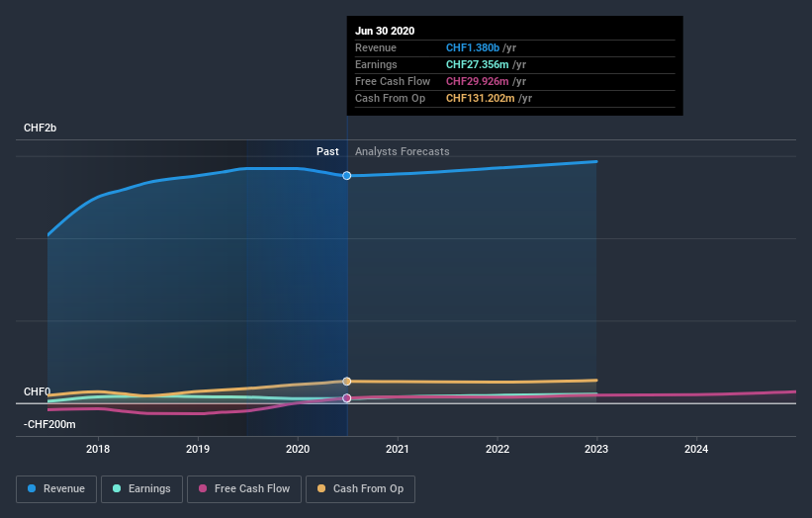
Task: Click the CHF0 y-axis label
Action: [x=38, y=391]
